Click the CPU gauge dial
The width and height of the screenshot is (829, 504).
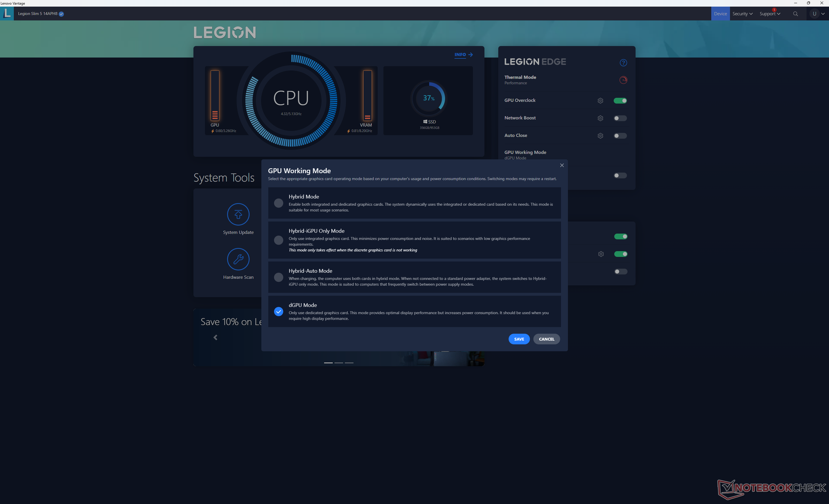click(291, 101)
